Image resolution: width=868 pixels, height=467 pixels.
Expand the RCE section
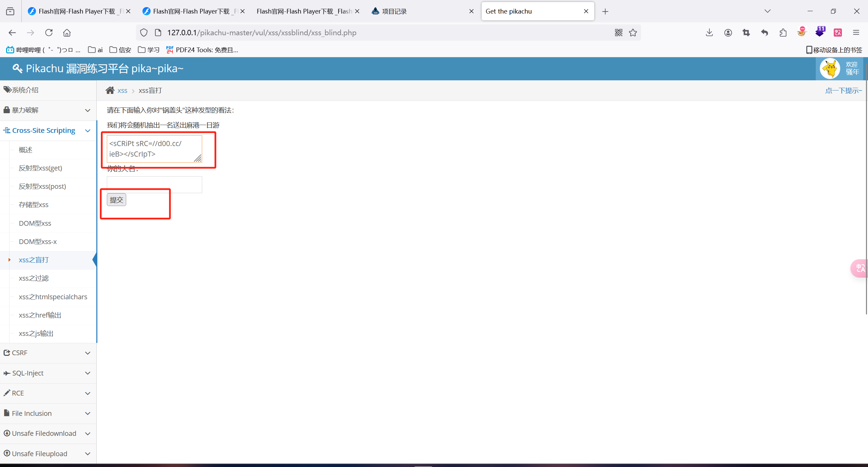(48, 393)
